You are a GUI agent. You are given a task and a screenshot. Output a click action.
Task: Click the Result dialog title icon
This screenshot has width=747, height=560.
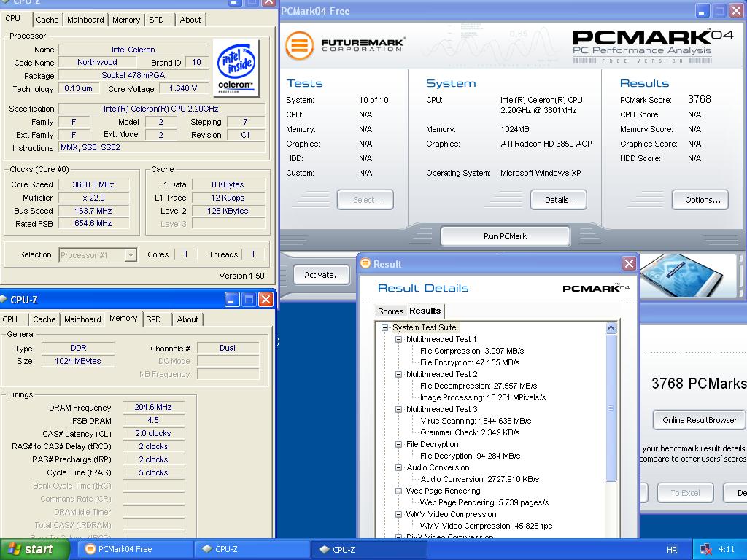[x=365, y=263]
